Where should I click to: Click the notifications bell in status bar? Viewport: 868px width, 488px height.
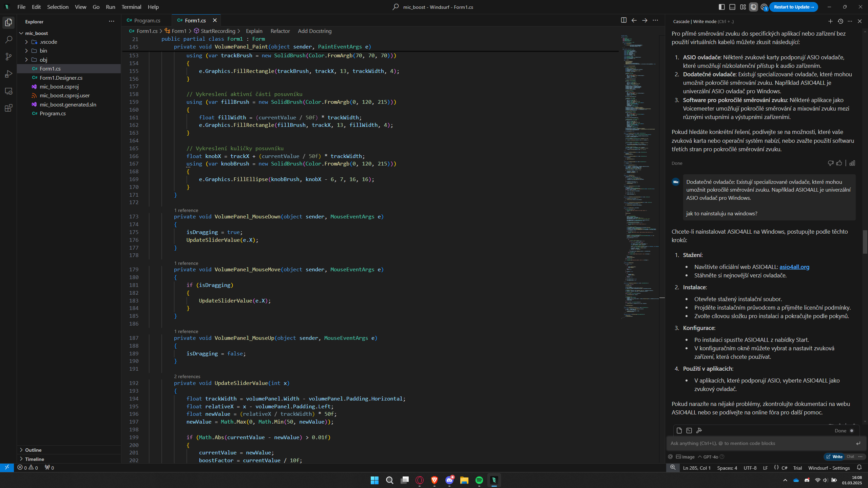coord(859,468)
